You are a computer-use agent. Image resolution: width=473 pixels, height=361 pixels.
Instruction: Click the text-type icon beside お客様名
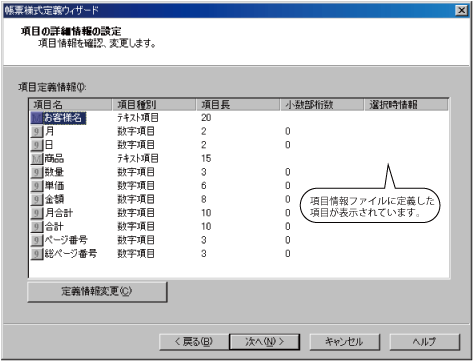click(37, 118)
